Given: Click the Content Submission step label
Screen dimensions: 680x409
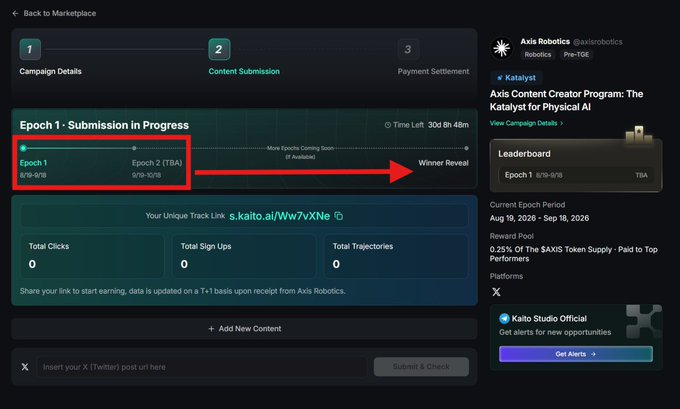Looking at the screenshot, I should pos(244,71).
